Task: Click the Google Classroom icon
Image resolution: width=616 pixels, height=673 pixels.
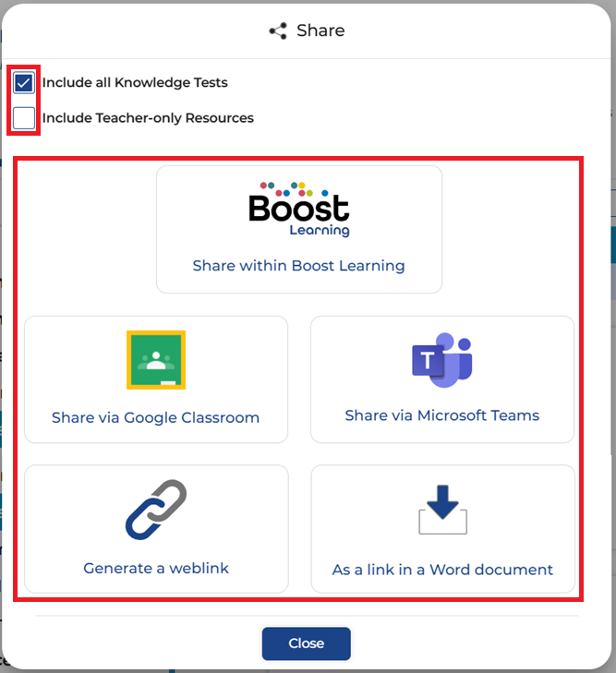Action: [x=156, y=360]
